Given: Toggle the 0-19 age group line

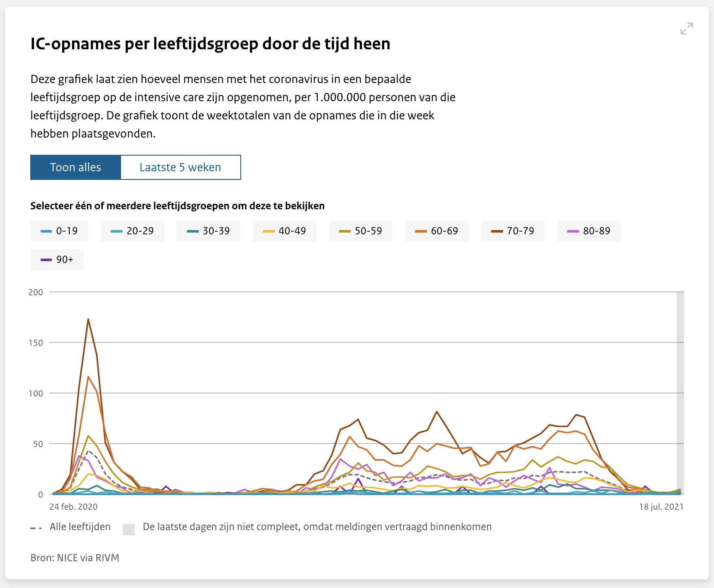Looking at the screenshot, I should (x=59, y=231).
